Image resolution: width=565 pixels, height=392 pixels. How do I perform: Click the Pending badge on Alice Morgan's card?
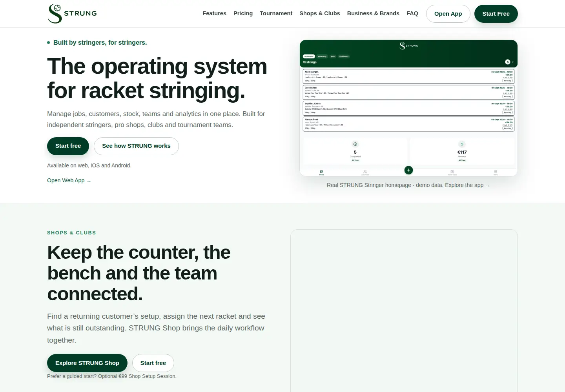(508, 81)
